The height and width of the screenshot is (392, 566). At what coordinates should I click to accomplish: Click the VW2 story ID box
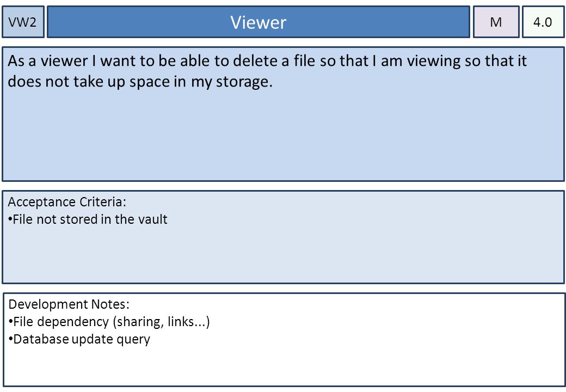point(23,22)
